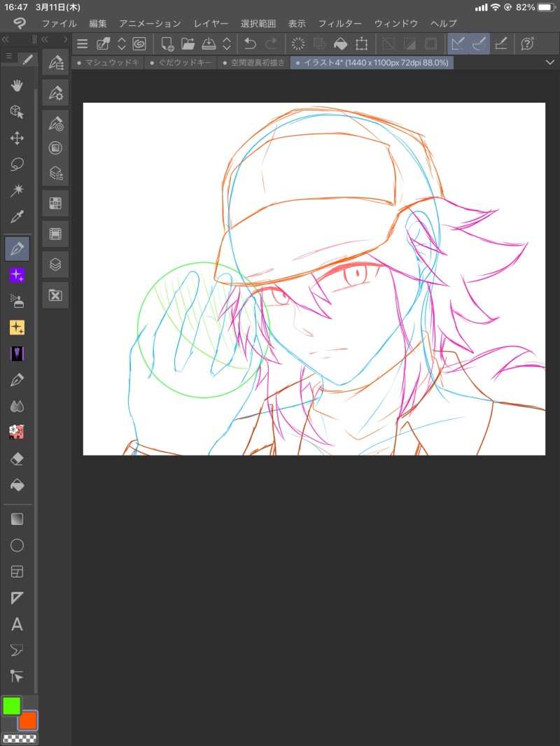Viewport: 560px width, 746px height.
Task: Select the pink floral pattern brush
Action: tap(17, 432)
